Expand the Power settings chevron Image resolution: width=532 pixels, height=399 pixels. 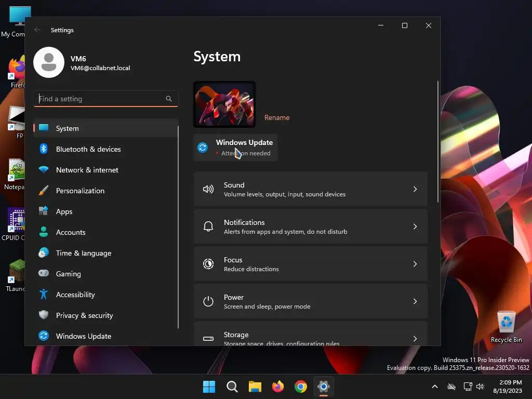[x=415, y=301]
